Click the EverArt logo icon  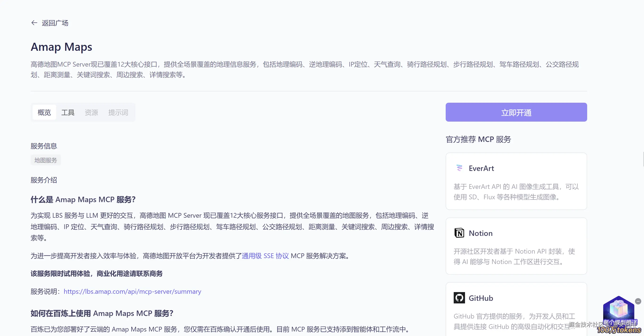coord(459,168)
